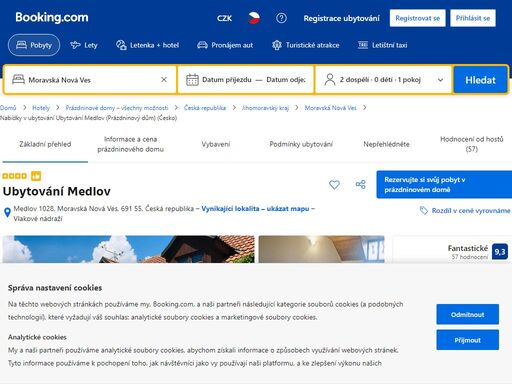This screenshot has width=512, height=384.
Task: Decline cookies with Odmítnout button
Action: (467, 314)
